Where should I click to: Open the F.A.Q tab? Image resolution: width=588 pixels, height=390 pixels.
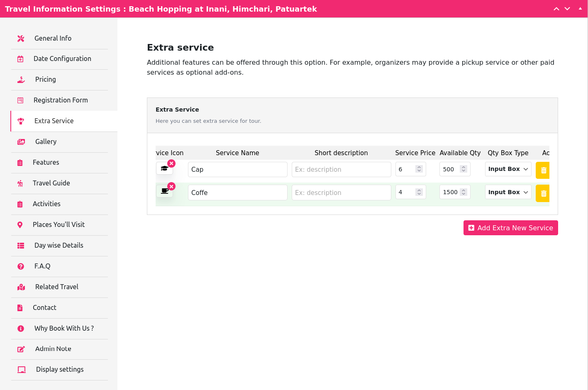point(59,266)
